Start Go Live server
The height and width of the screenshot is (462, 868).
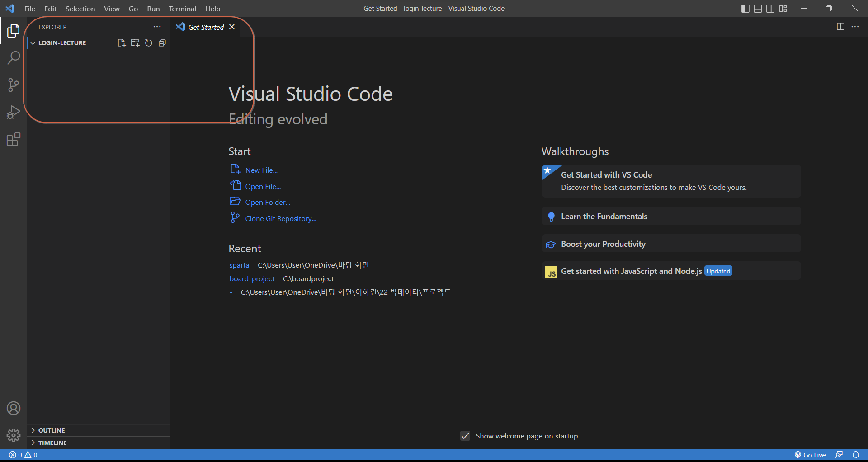(810, 455)
